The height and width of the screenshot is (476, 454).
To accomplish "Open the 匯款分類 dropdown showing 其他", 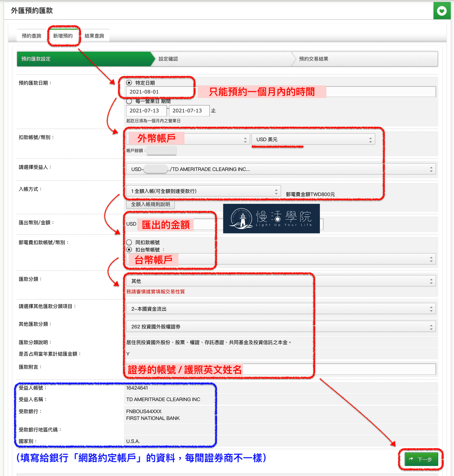I will [281, 281].
